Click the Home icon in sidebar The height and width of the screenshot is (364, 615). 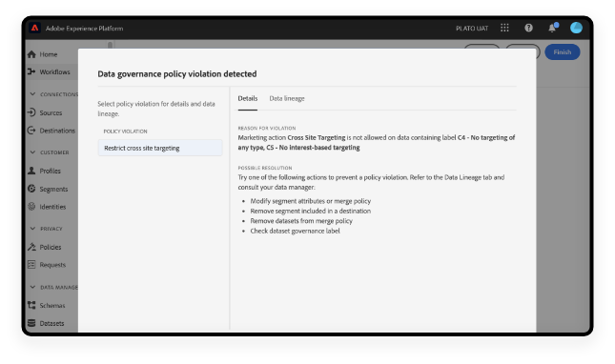[x=31, y=54]
